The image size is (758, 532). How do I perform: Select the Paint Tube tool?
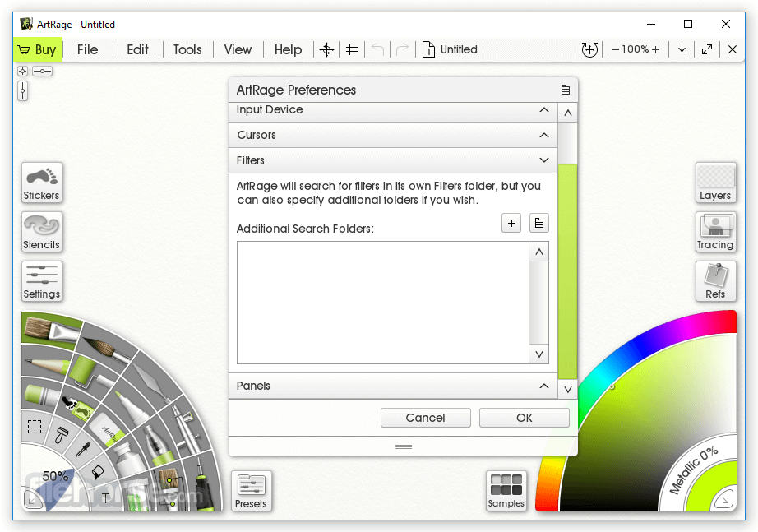click(128, 459)
